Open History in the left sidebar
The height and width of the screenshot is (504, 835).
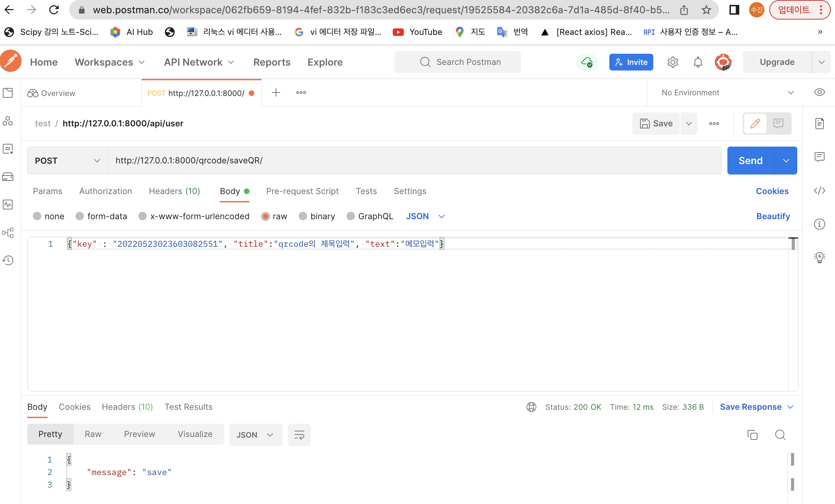coord(8,260)
